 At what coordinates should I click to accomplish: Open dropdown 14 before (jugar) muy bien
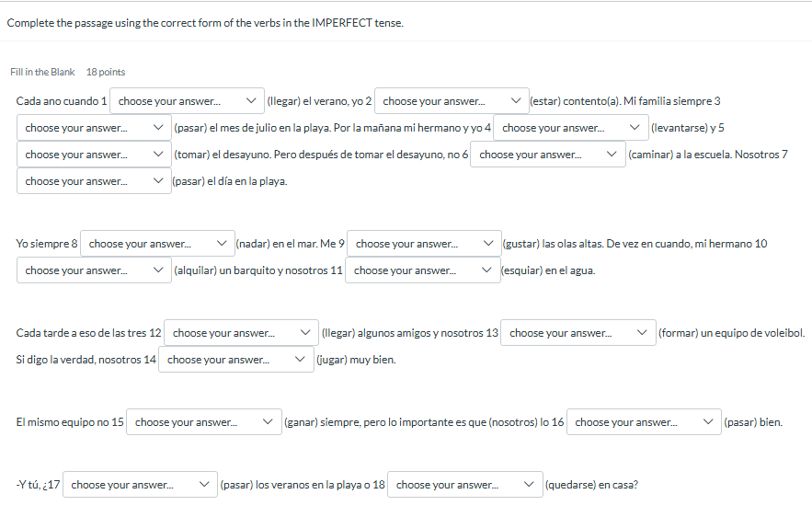point(235,360)
